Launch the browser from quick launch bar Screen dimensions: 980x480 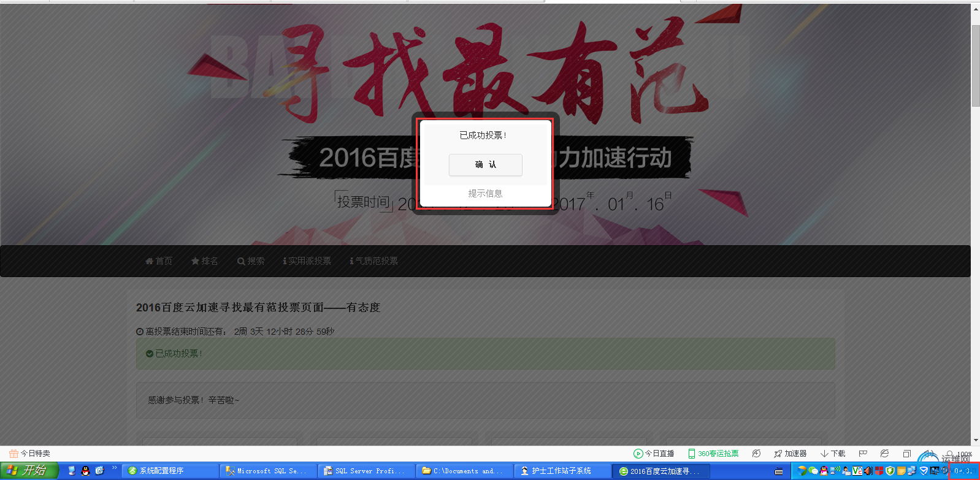coord(100,471)
